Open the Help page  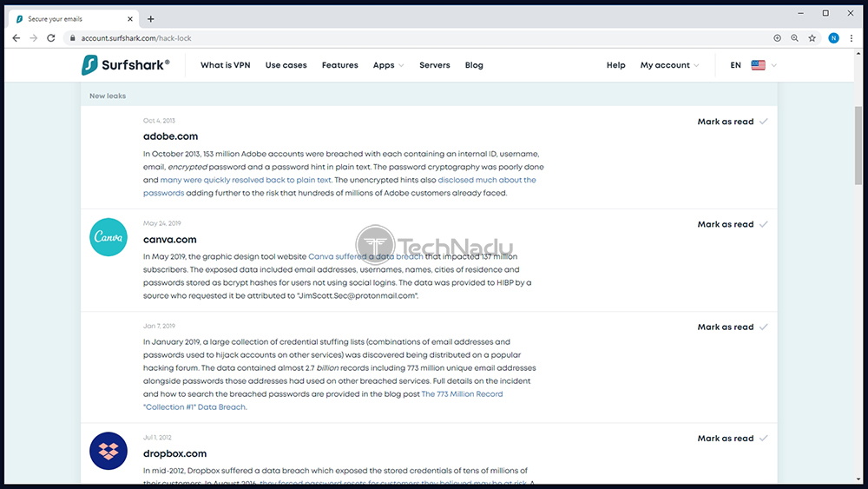tap(615, 65)
